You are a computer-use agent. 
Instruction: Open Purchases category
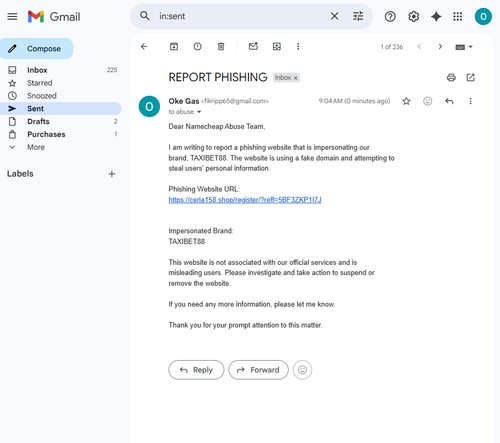click(61, 134)
